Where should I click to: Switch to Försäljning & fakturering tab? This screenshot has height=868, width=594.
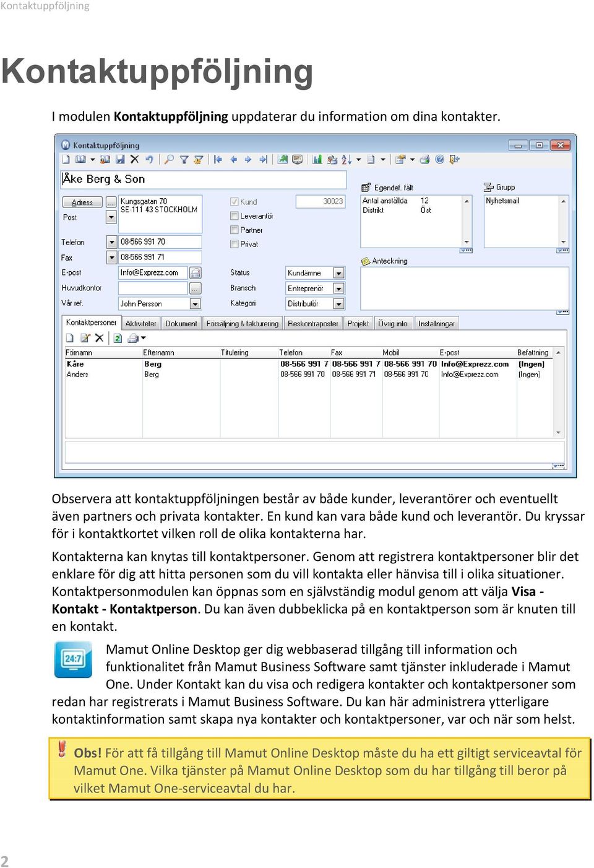click(x=243, y=324)
